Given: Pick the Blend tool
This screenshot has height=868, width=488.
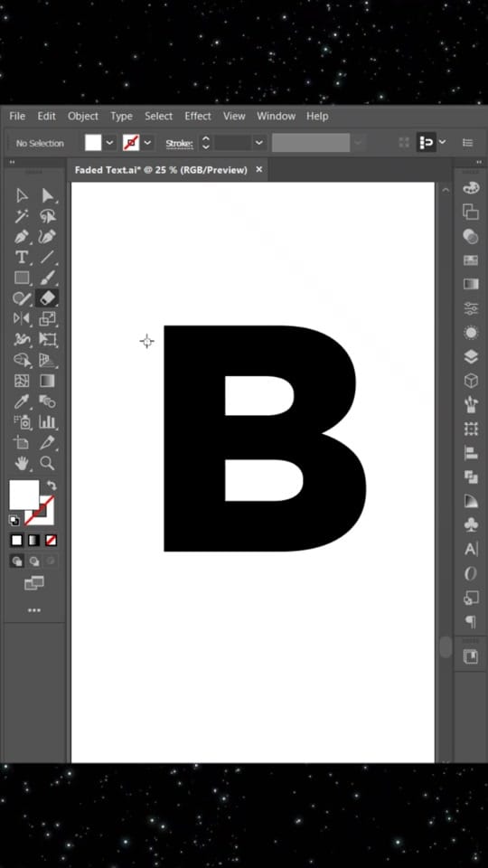Looking at the screenshot, I should click(48, 401).
